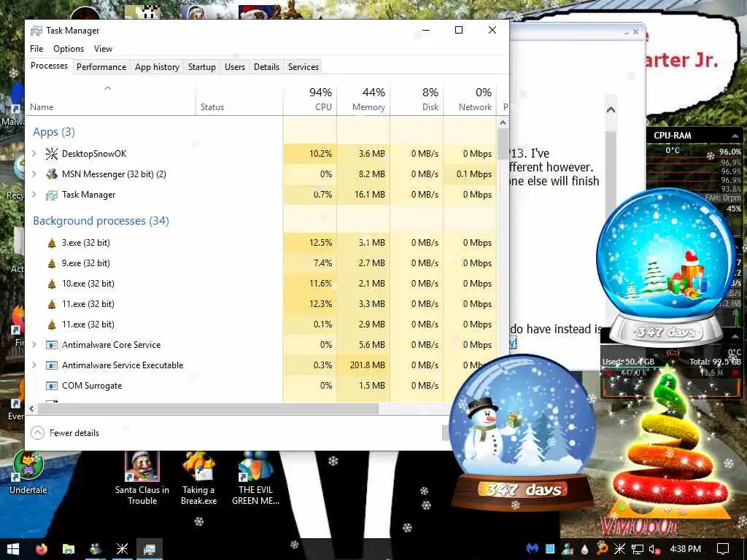Select the 11.exe row using 0.1% CPU

click(x=261, y=324)
